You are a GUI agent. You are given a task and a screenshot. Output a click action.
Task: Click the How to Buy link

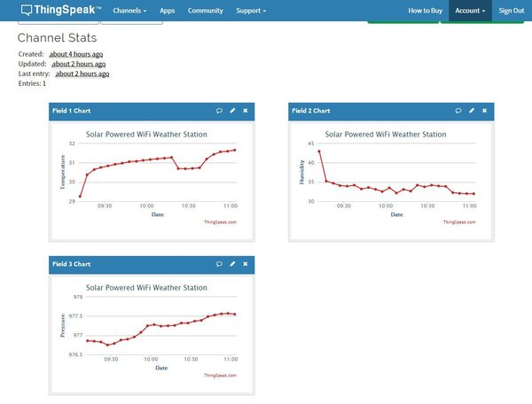coord(425,11)
